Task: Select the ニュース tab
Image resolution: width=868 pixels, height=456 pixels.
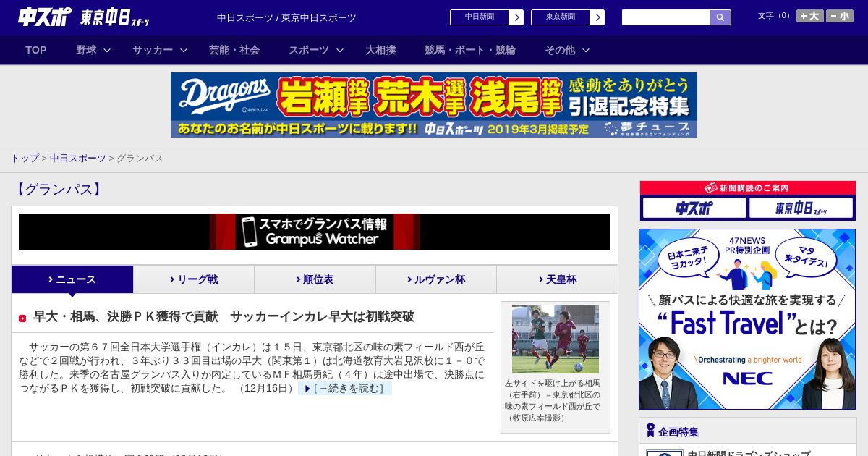Action: pos(72,279)
